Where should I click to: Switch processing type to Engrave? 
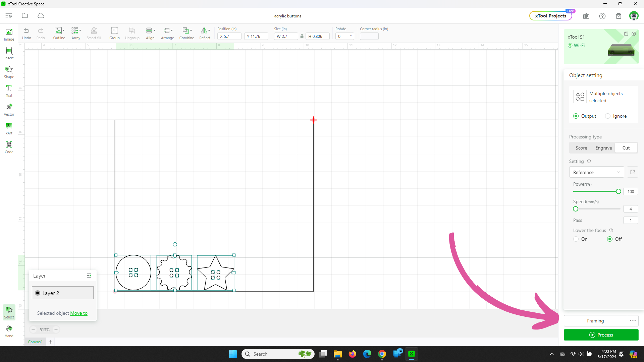pyautogui.click(x=603, y=148)
